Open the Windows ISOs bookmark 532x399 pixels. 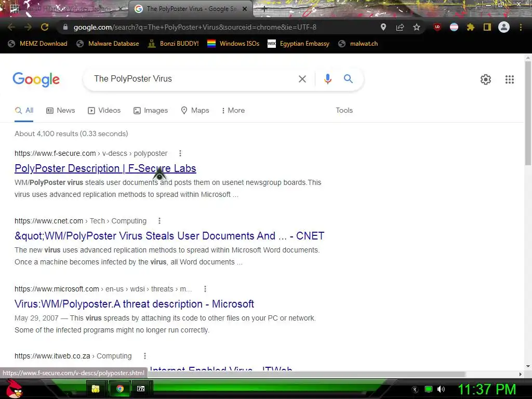[233, 44]
